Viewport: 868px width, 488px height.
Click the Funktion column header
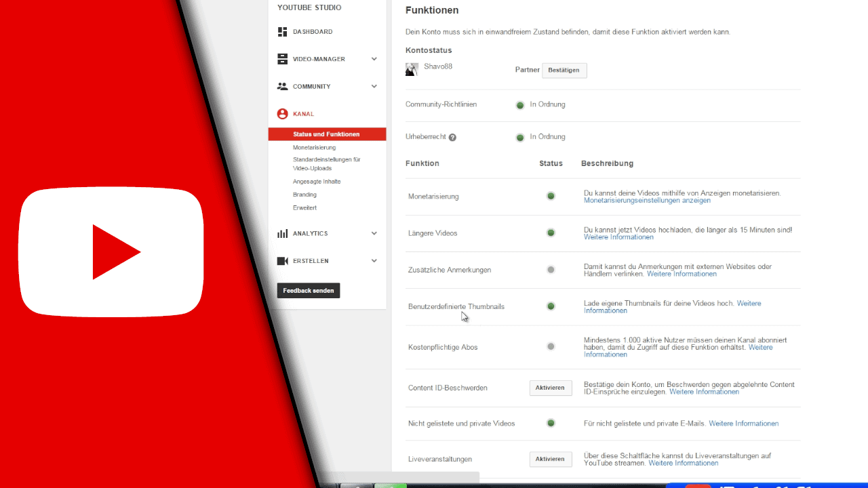point(422,163)
